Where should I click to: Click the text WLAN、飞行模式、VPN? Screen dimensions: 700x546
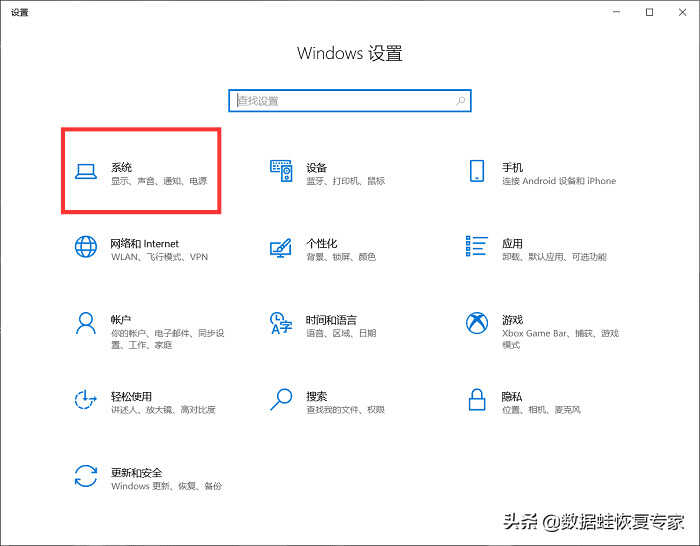159,257
